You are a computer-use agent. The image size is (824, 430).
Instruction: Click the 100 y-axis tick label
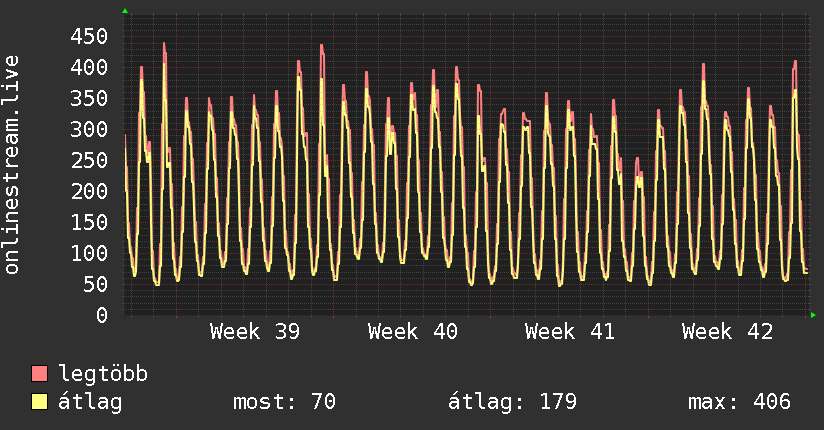(x=89, y=253)
